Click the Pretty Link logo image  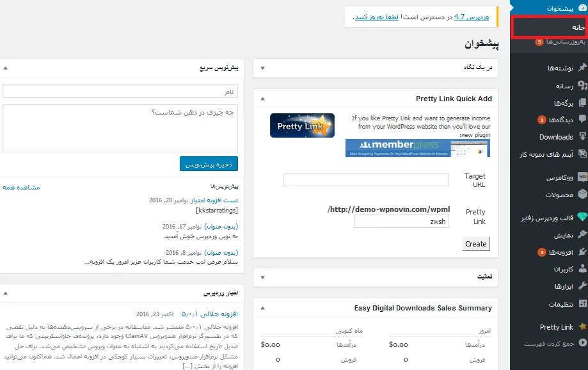click(302, 125)
